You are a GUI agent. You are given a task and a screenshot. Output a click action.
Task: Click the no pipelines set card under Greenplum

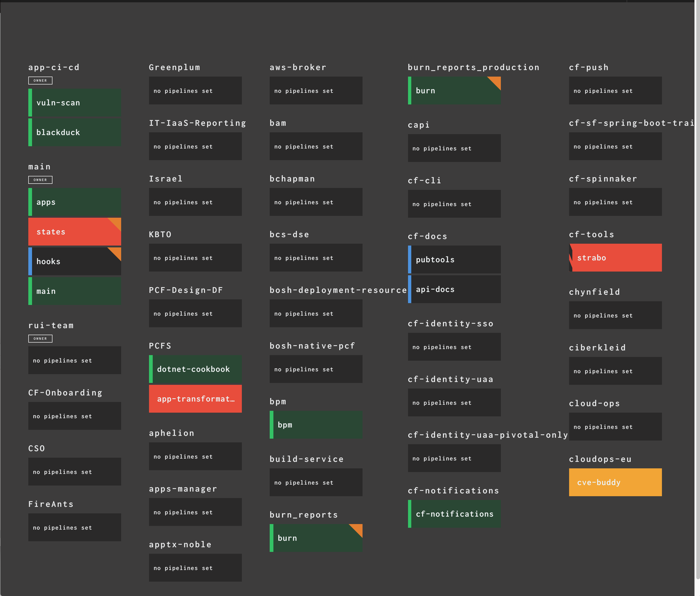click(195, 91)
